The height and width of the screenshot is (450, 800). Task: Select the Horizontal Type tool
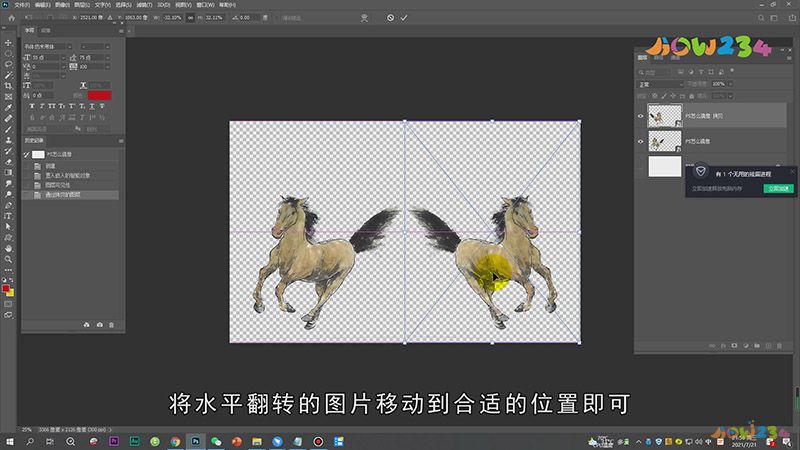[8, 216]
